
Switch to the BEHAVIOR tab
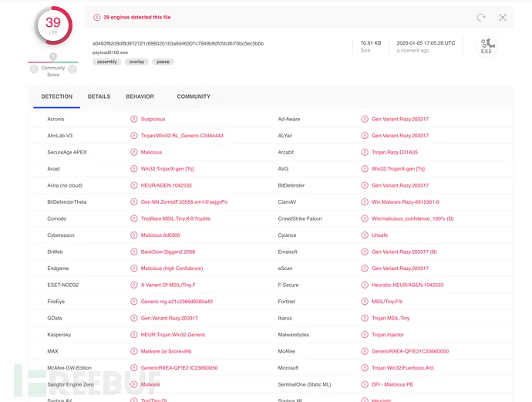pyautogui.click(x=140, y=96)
